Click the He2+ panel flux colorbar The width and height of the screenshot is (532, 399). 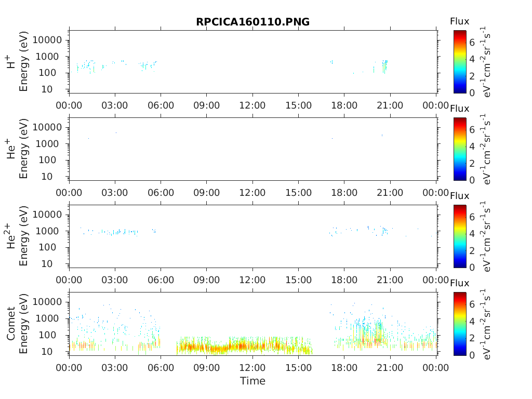click(460, 236)
